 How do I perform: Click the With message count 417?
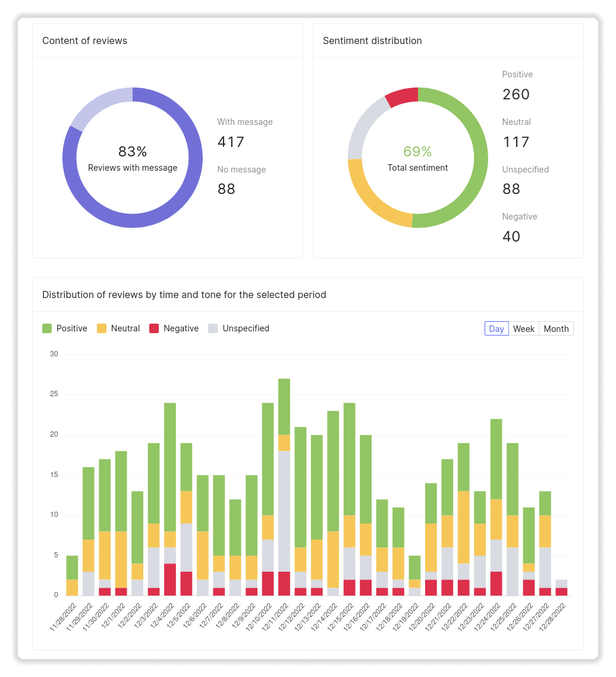pos(231,142)
